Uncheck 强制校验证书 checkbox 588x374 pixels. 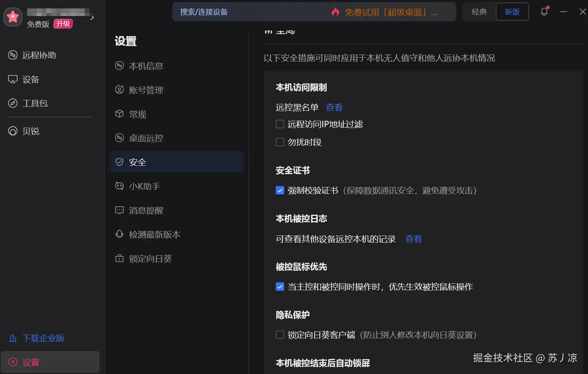(280, 190)
